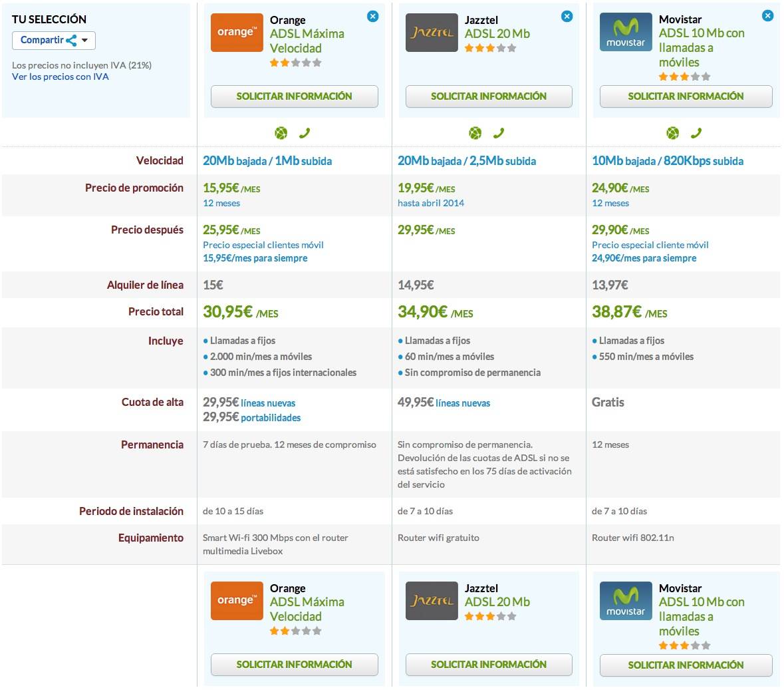Click '550 min/mes a móviles' item
The width and height of the screenshot is (784, 690).
click(x=646, y=357)
